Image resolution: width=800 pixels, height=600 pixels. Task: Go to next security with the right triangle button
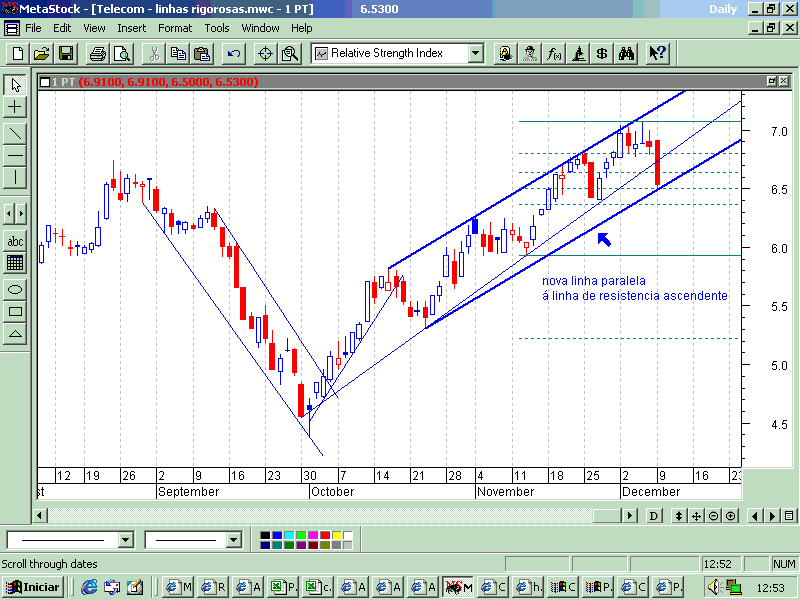click(x=772, y=516)
